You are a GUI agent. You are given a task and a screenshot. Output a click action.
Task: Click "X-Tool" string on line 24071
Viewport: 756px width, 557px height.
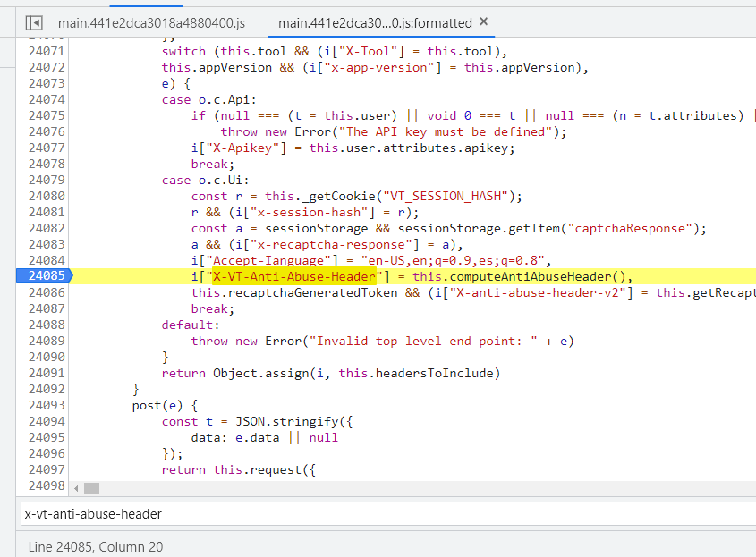368,52
